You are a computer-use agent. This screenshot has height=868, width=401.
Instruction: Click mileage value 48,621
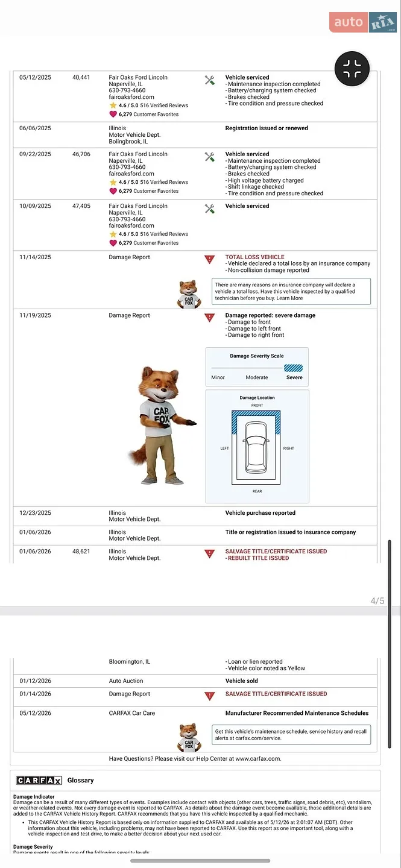click(x=81, y=552)
